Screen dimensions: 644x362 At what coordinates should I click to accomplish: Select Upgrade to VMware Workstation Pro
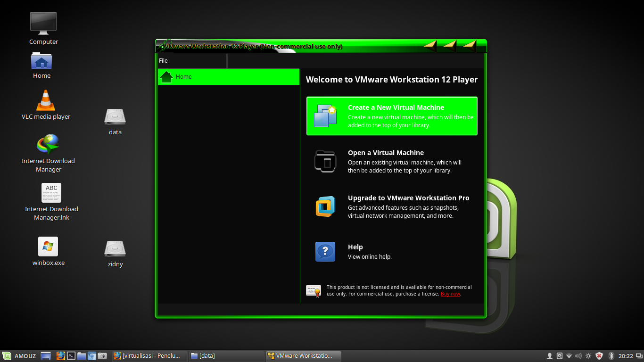tap(392, 206)
